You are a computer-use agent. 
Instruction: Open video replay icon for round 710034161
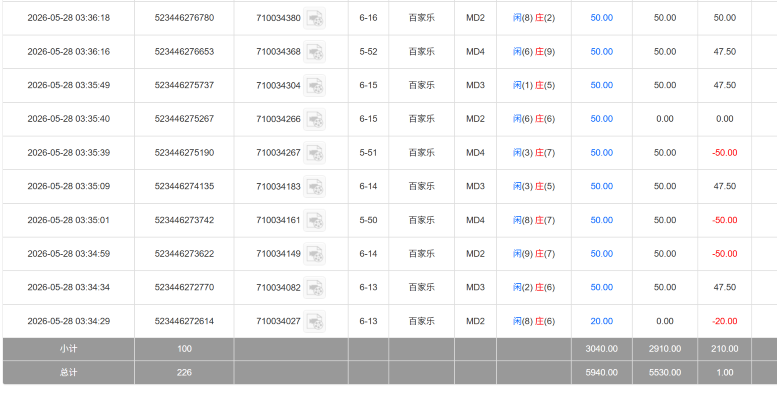click(314, 221)
